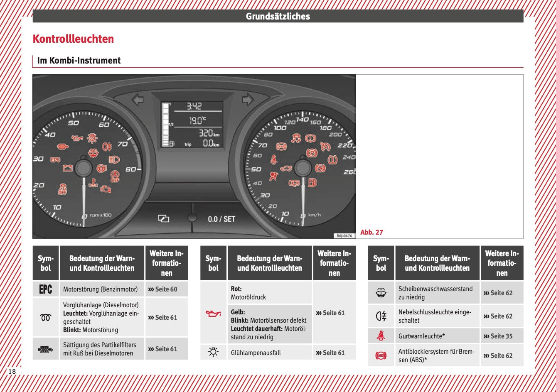
Task: Follow the Seite 62 link beside Antiblockiersystem
Action: pyautogui.click(x=501, y=356)
